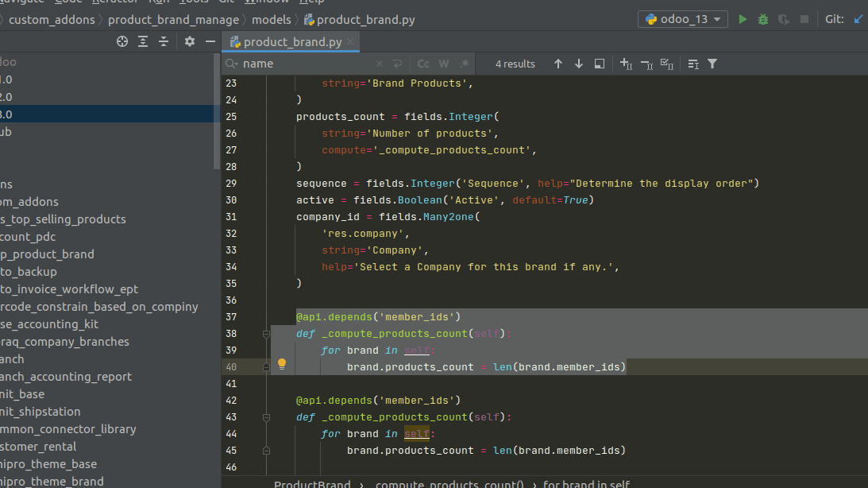Jump to previous search occurrence arrow
Viewport: 868px width, 488px height.
tap(558, 64)
